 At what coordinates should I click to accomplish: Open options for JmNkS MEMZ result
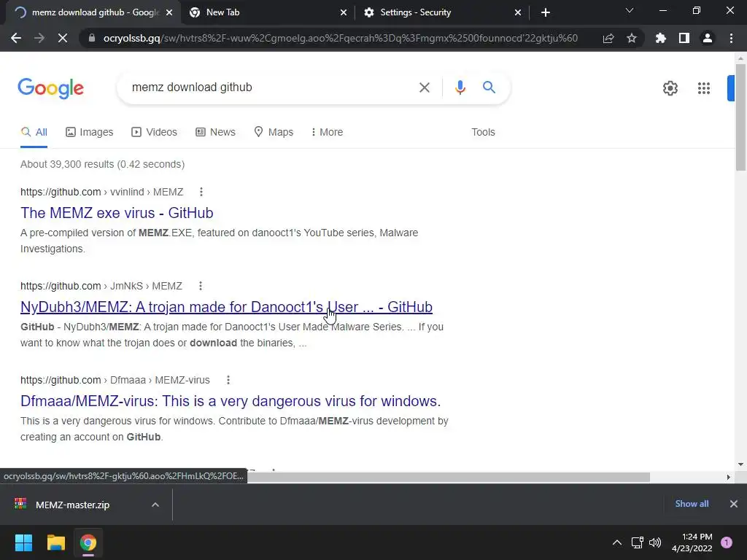201,286
